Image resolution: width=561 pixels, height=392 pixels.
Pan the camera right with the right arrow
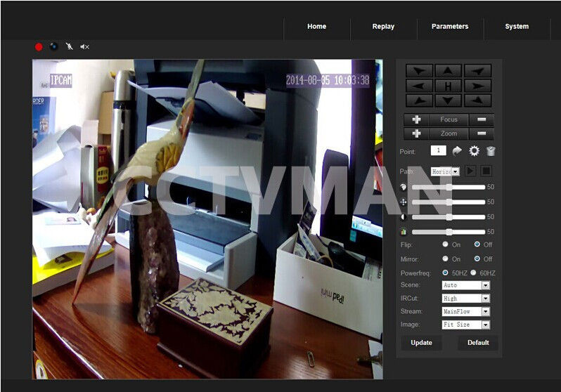point(477,86)
